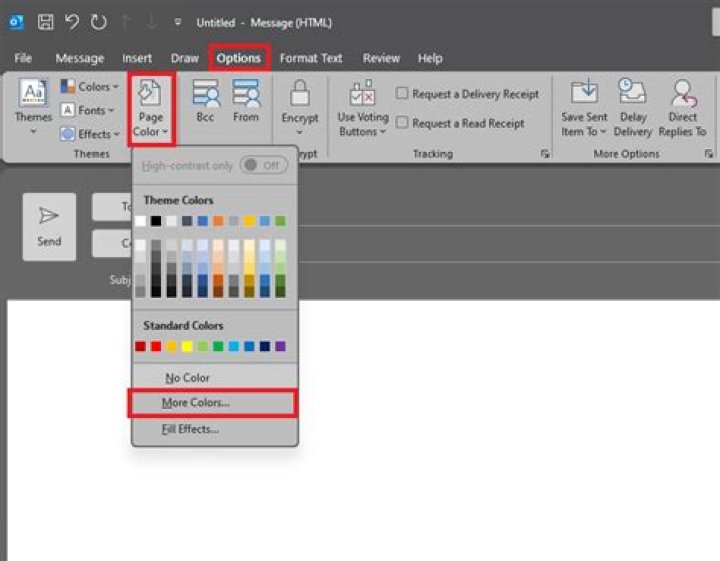Switch to the Format Text tab

click(310, 58)
